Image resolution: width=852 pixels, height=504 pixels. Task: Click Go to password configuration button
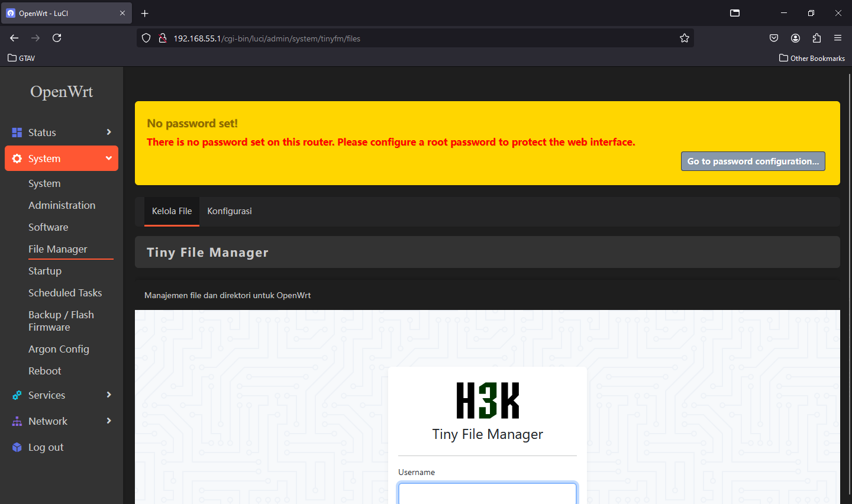point(753,161)
